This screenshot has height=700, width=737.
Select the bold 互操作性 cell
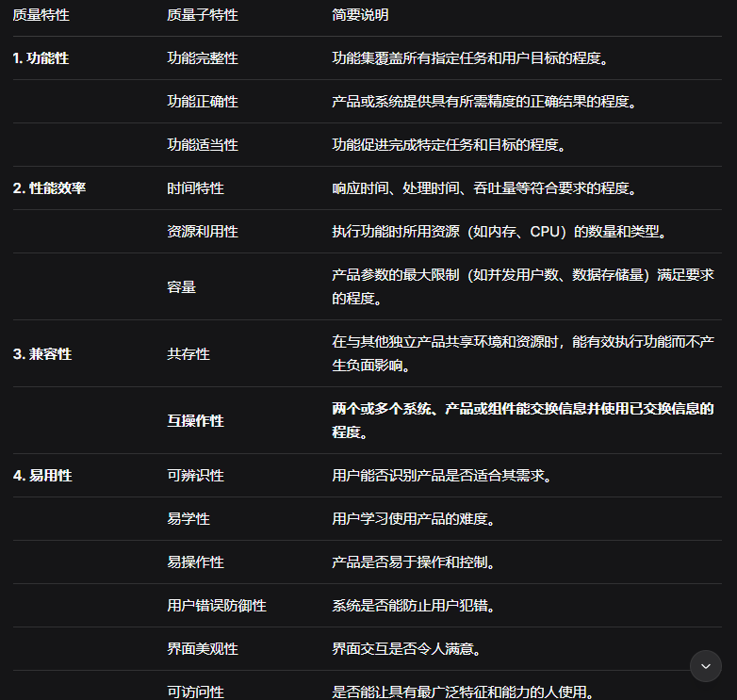click(x=195, y=421)
